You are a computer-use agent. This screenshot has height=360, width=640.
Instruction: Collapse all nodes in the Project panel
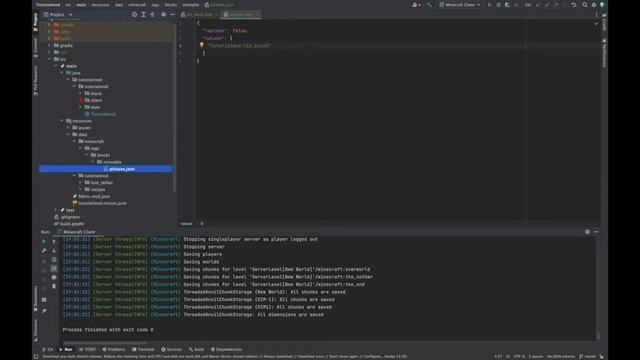pos(152,14)
